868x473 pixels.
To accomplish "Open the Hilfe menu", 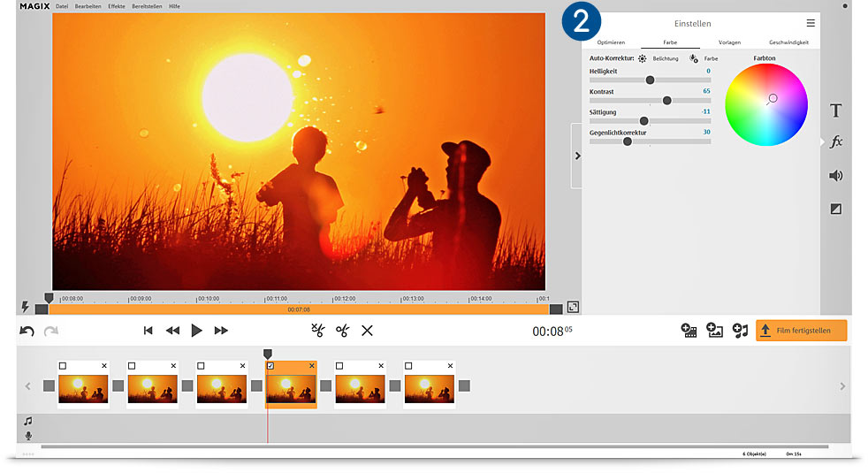I will (174, 7).
